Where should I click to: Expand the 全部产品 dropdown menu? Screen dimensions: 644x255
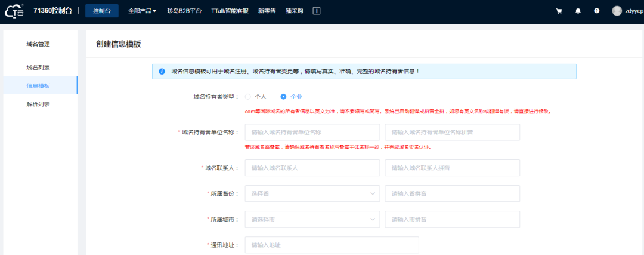[x=142, y=11]
